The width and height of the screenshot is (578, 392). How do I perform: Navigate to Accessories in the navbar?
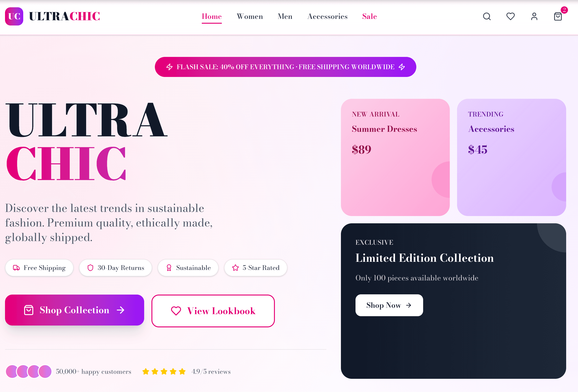327,16
